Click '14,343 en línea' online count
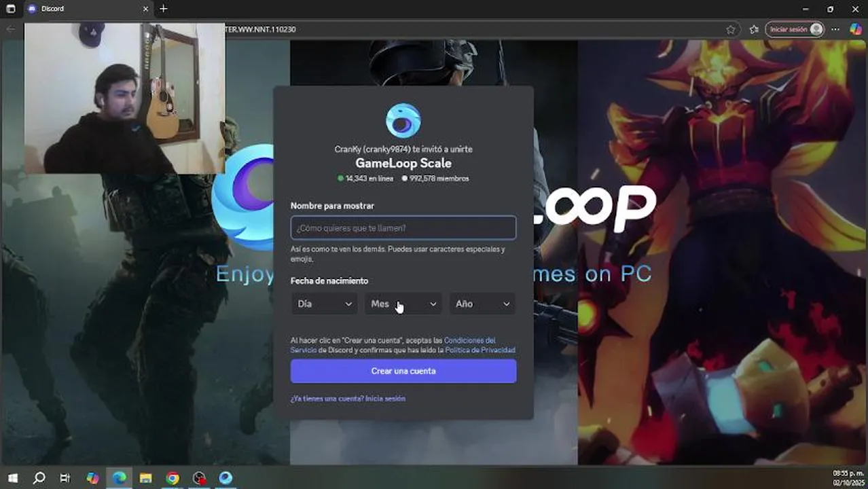This screenshot has height=489, width=868. 365,179
